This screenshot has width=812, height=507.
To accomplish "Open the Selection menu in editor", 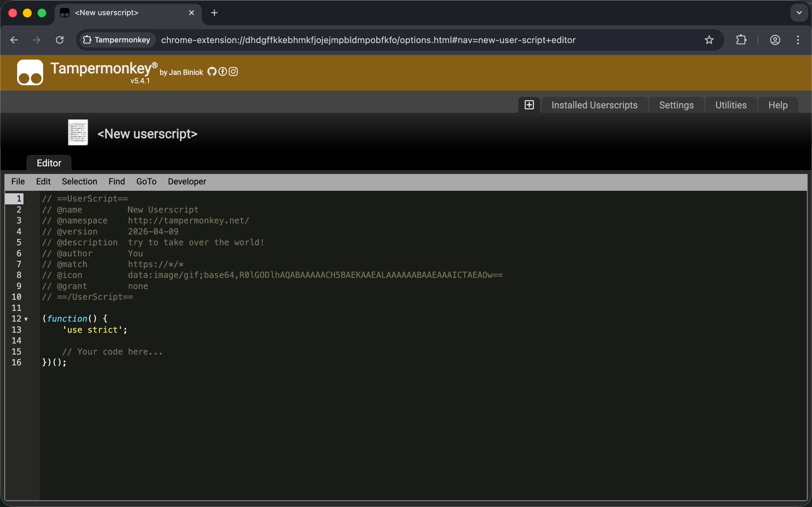I will pos(79,181).
